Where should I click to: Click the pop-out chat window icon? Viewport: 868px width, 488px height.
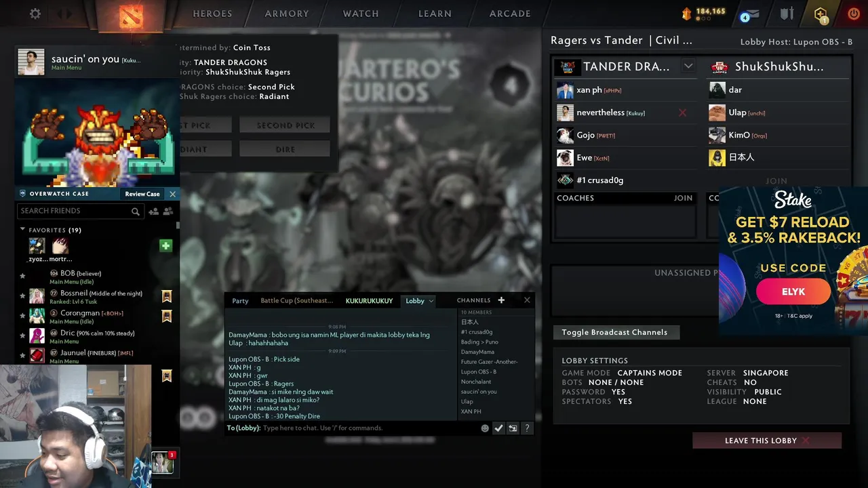coord(513,428)
